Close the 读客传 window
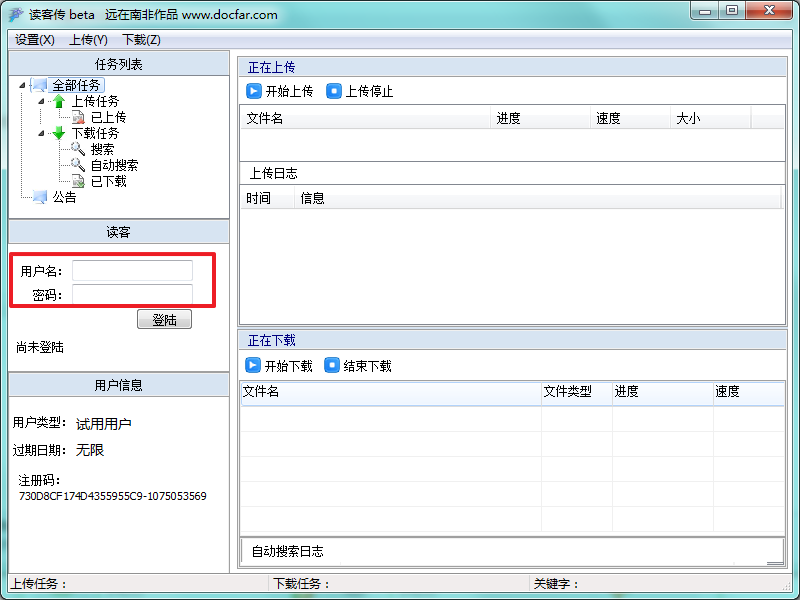 (769, 11)
